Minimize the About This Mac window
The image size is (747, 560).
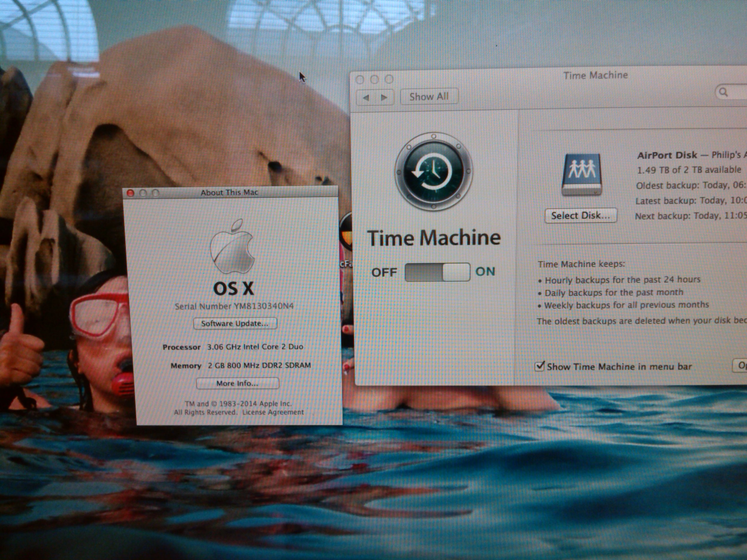coord(143,193)
